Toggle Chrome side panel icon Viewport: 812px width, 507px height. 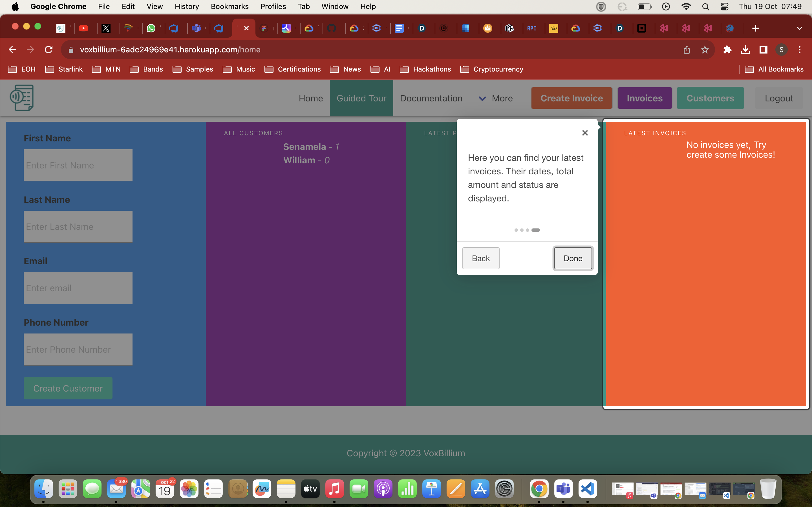point(763,50)
